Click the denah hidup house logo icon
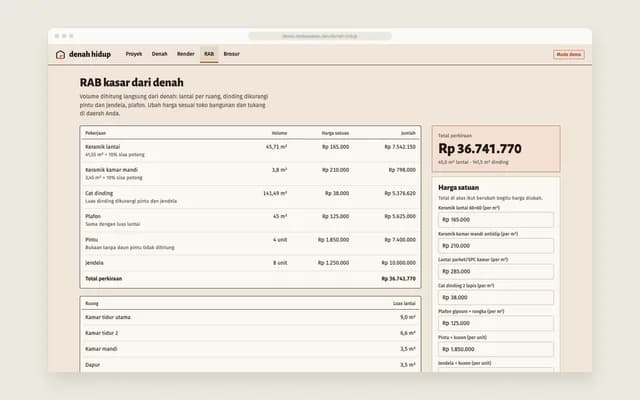 60,54
